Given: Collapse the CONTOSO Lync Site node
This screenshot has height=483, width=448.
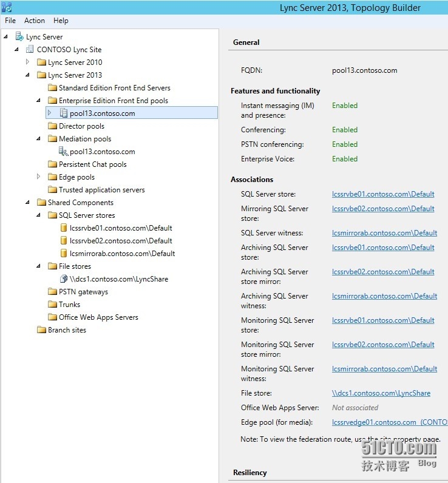Looking at the screenshot, I should coord(16,49).
